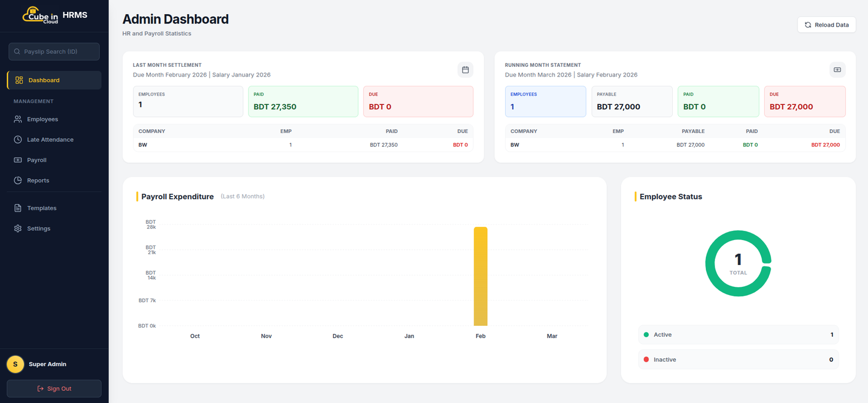The image size is (868, 403).
Task: Click the cash icon in Running Month Statement
Action: [x=837, y=70]
